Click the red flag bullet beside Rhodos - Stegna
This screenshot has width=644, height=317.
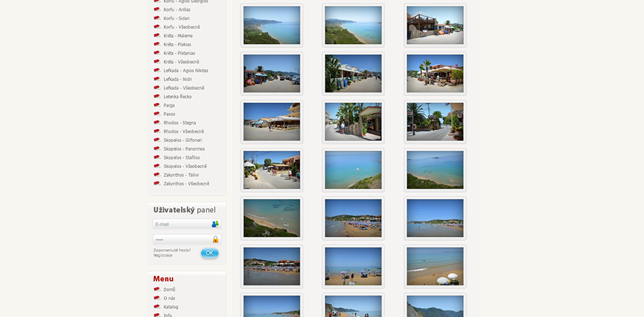tap(157, 123)
